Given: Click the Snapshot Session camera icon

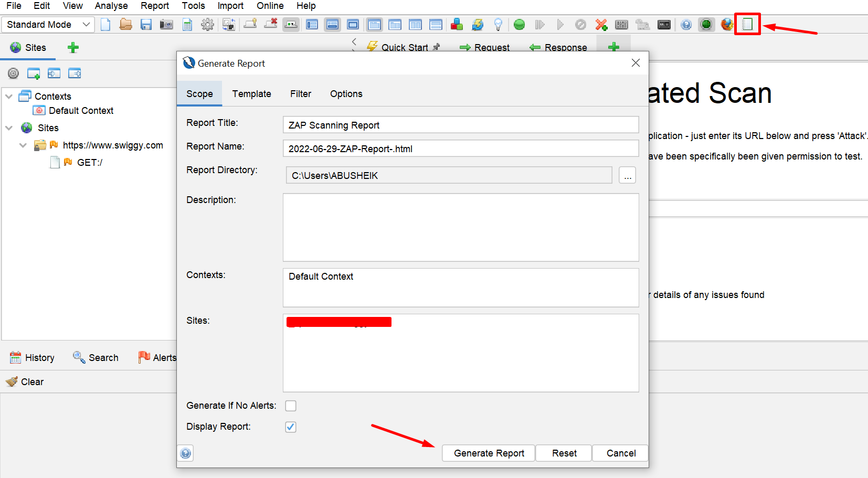Looking at the screenshot, I should [166, 25].
